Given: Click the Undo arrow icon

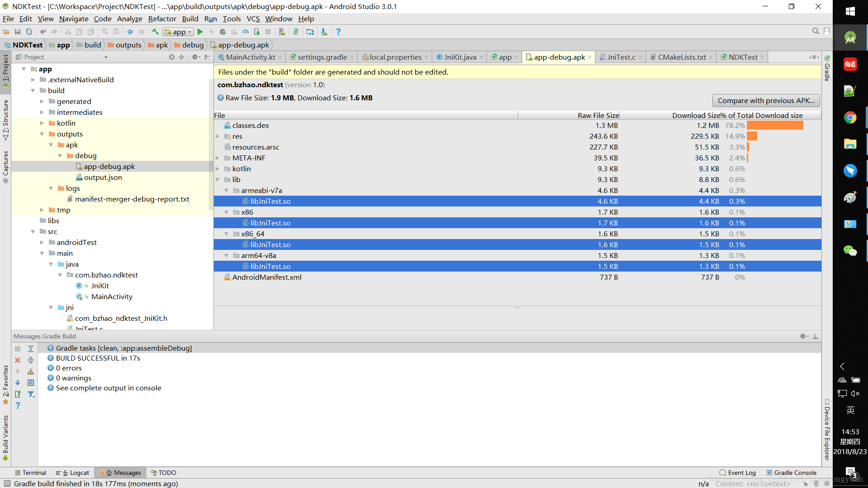Looking at the screenshot, I should 43,32.
